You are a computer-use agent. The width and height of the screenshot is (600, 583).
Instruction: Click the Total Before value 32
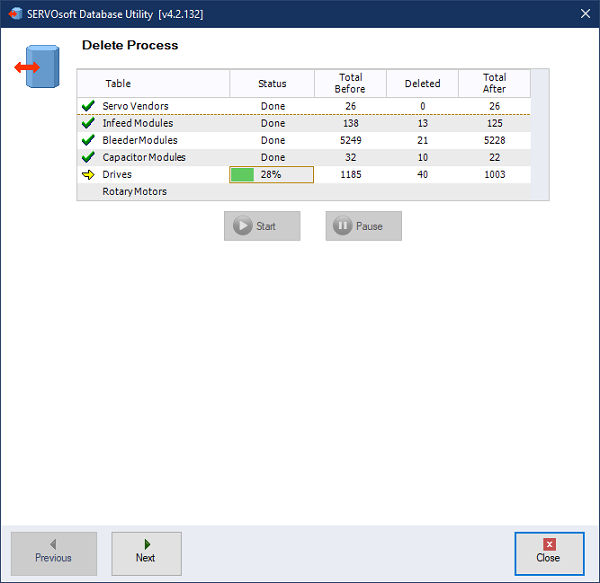[x=351, y=157]
